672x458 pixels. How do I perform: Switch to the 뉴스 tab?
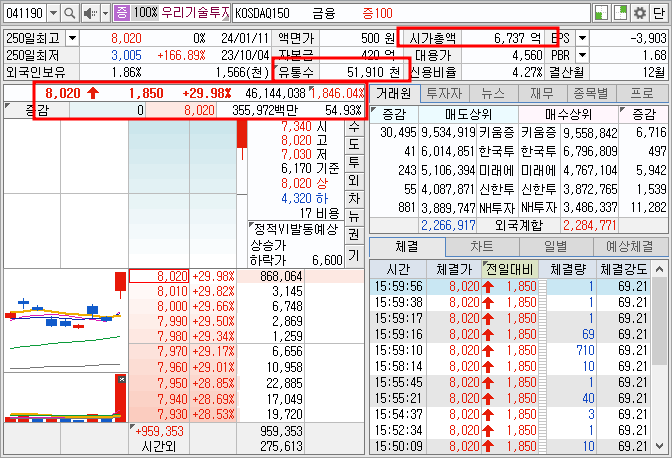494,93
